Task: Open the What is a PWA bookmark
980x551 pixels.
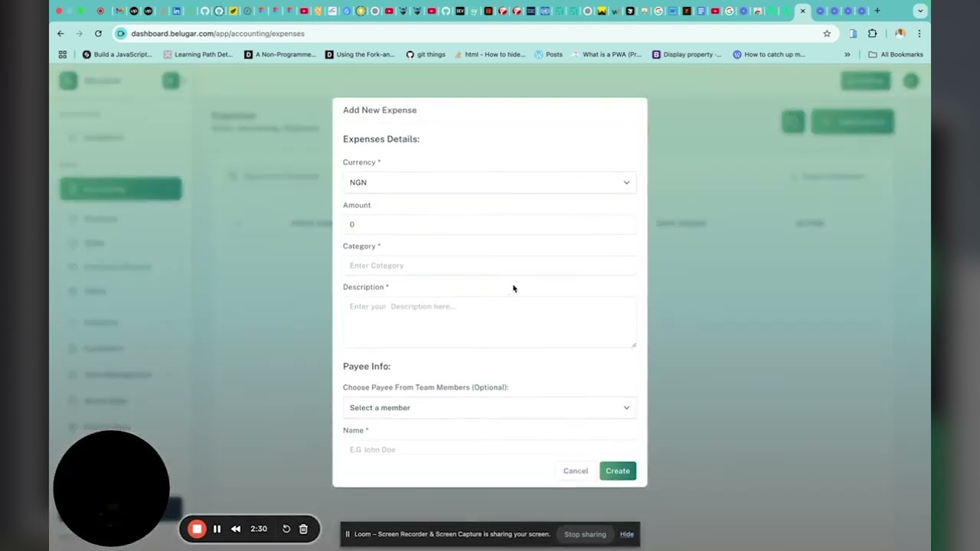Action: [x=607, y=54]
